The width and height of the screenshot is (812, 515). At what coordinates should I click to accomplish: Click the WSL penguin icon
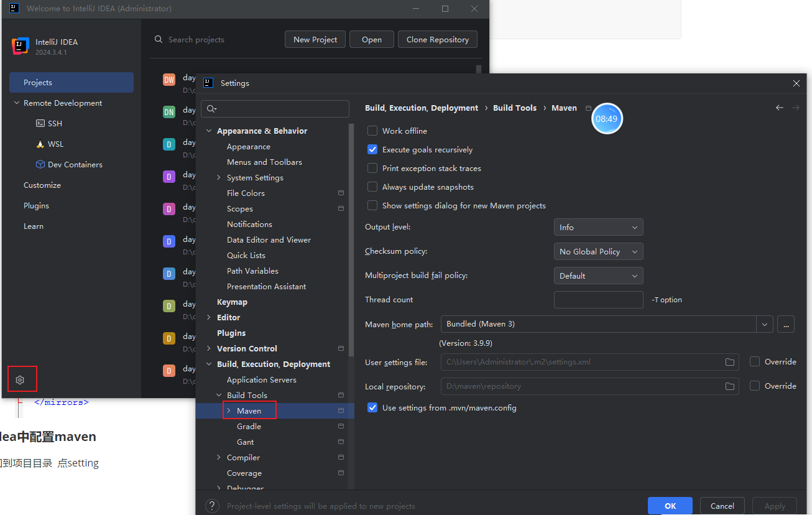pyautogui.click(x=40, y=144)
